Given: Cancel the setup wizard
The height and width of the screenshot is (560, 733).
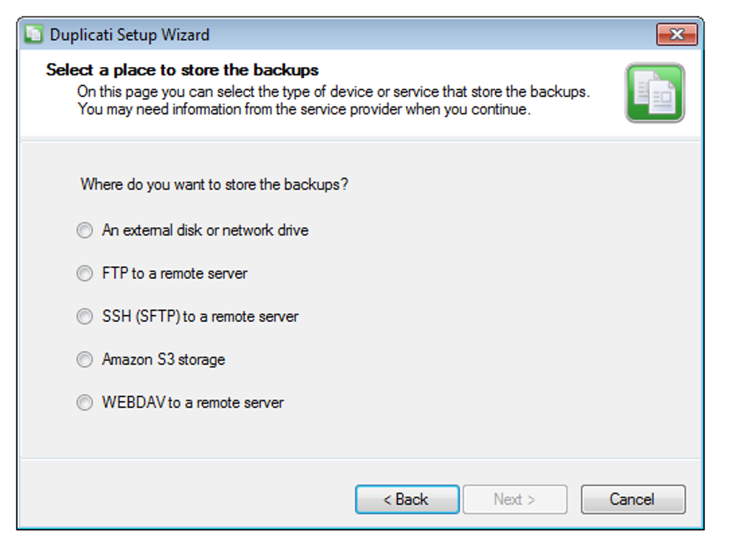Looking at the screenshot, I should (632, 500).
